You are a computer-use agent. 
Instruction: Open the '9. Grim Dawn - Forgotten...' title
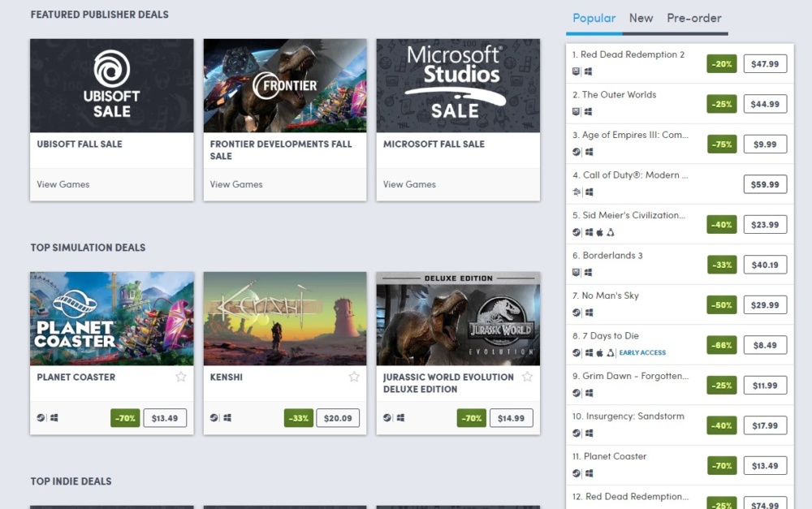(630, 376)
